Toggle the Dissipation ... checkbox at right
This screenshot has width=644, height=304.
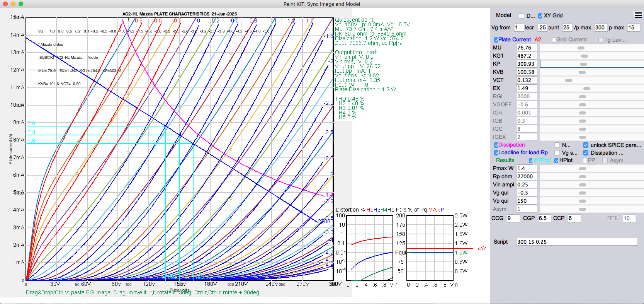pyautogui.click(x=586, y=153)
